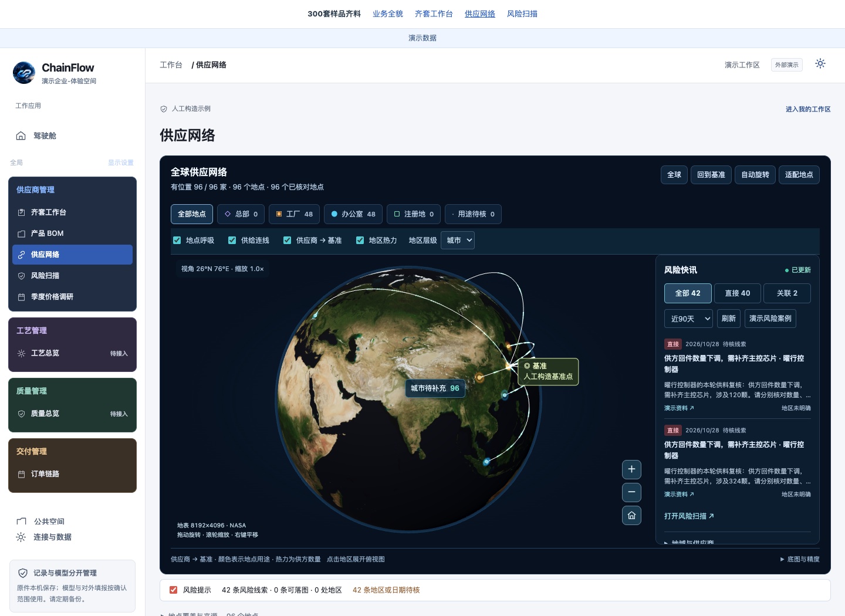Toggle the 地区热力 checkbox
This screenshot has height=616, width=845.
360,240
